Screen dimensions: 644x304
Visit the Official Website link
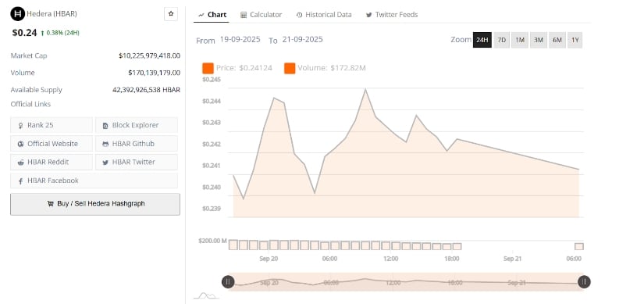(52, 144)
